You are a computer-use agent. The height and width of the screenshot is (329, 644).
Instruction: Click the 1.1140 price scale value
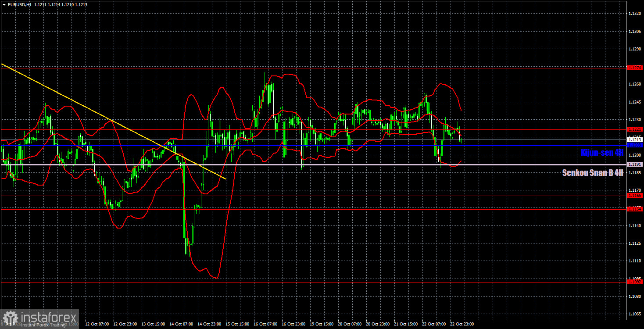tap(635, 225)
